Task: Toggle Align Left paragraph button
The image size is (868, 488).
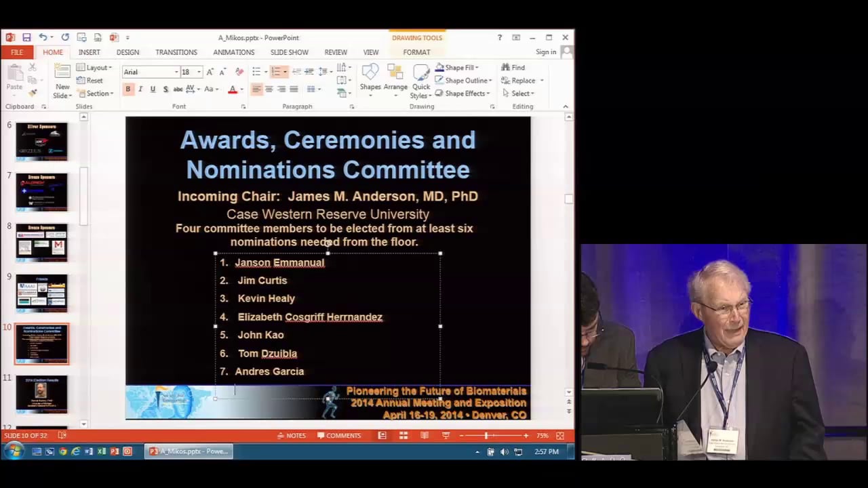Action: 256,89
